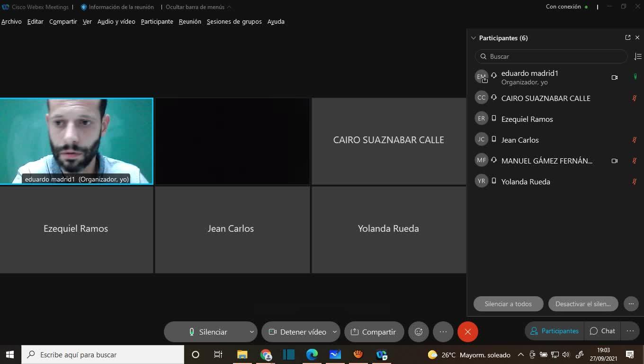Unmute Yolanda Rueda in participant list

coord(635,182)
